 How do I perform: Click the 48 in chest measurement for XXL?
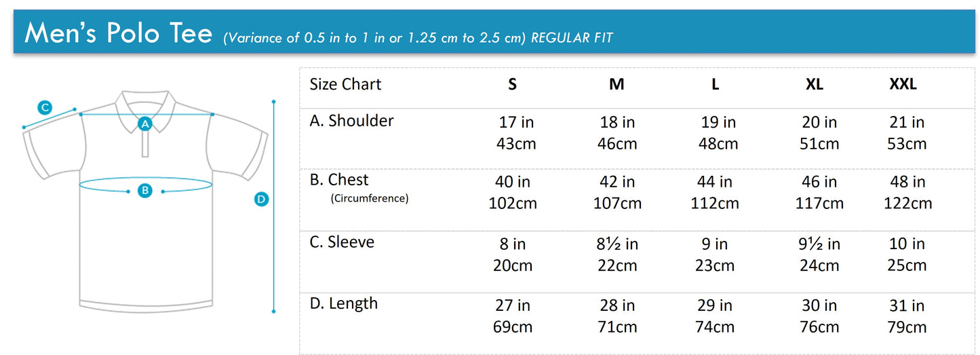click(908, 182)
